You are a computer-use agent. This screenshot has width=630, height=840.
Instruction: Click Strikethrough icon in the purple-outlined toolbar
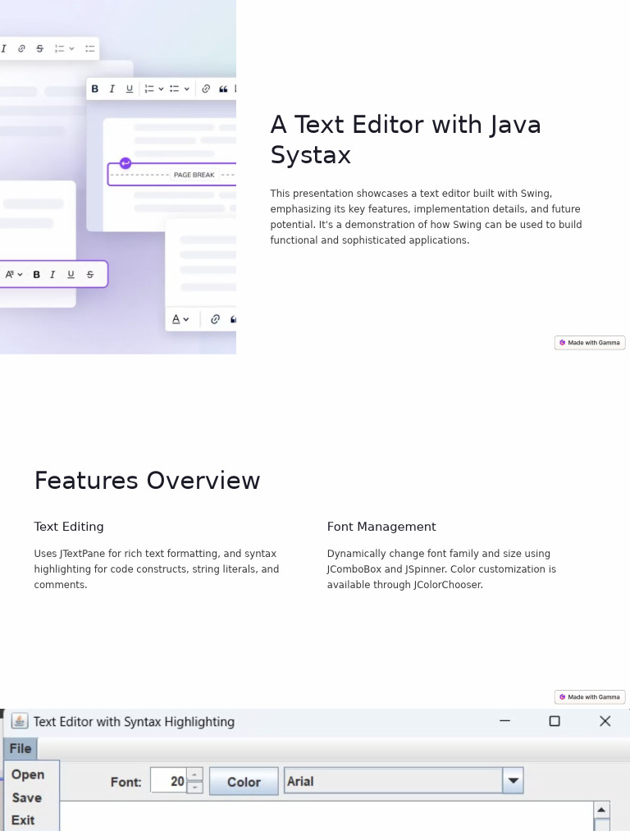[90, 275]
